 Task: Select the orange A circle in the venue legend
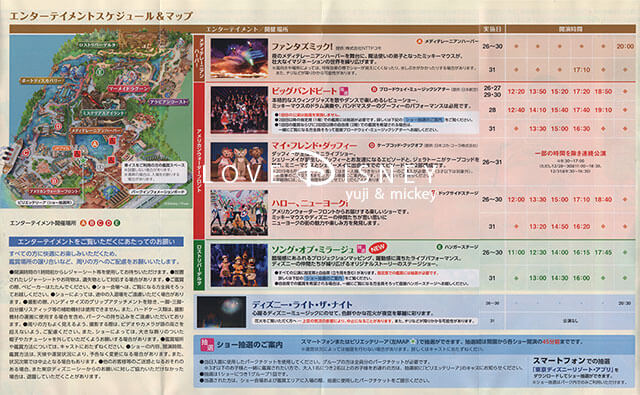point(83,223)
